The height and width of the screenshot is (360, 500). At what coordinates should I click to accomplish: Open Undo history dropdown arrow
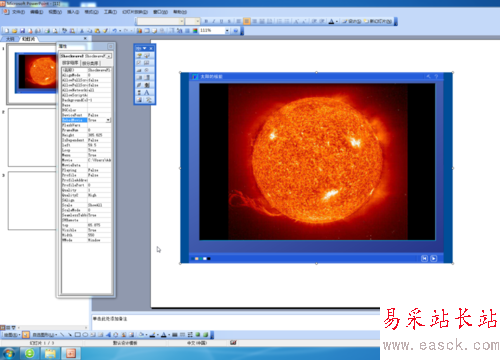120,31
